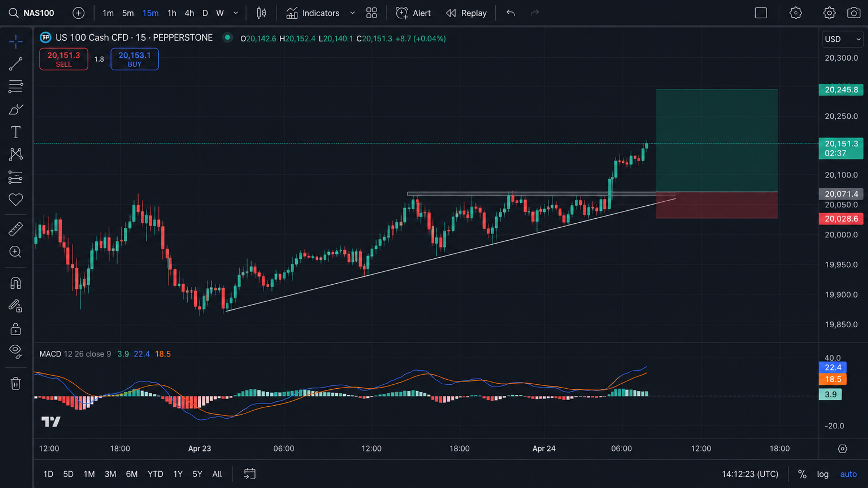Expand the USD currency dropdown
The height and width of the screenshot is (488, 868).
842,39
